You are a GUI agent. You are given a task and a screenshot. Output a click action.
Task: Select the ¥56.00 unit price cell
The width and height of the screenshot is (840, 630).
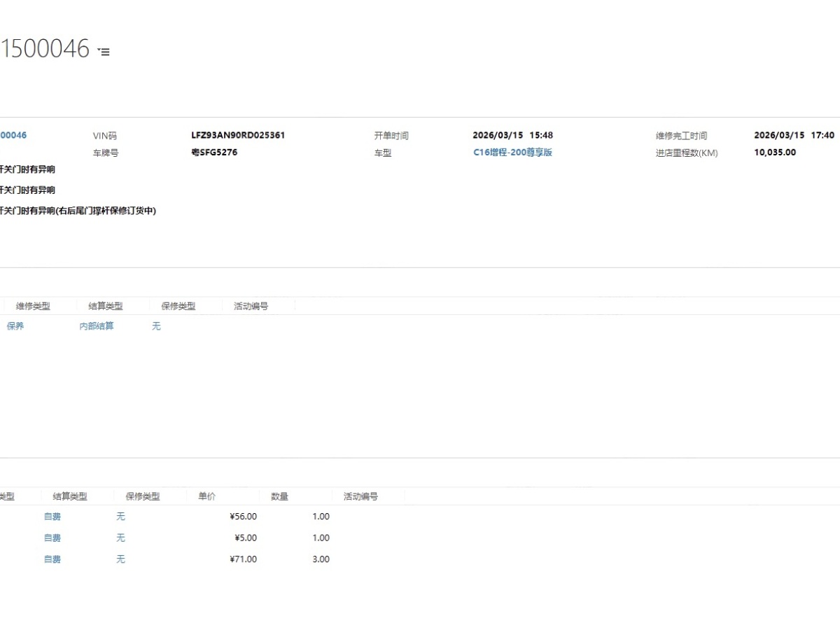243,517
